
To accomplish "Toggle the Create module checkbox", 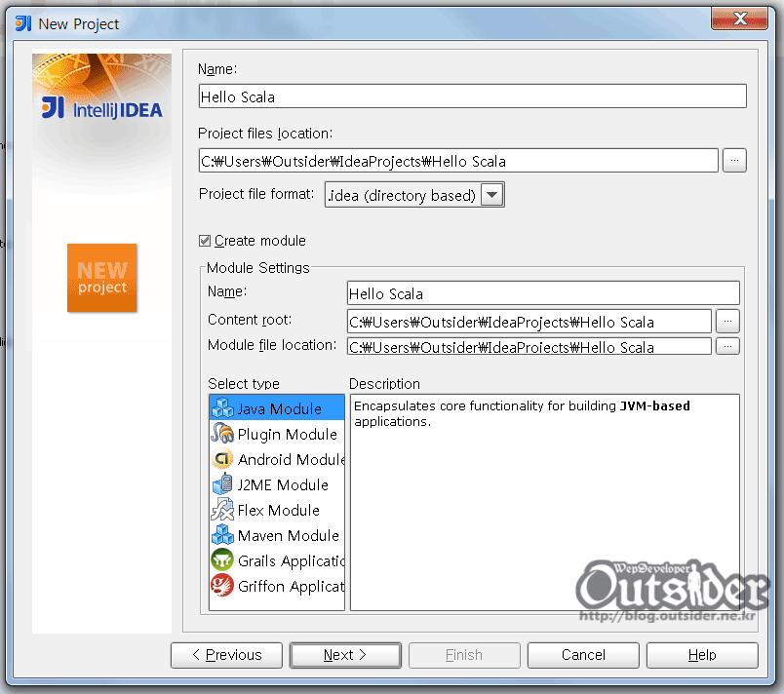I will [205, 241].
